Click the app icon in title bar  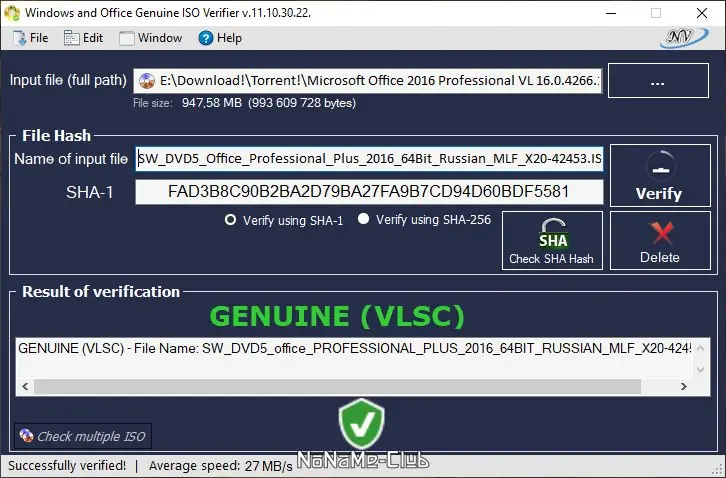(12, 13)
